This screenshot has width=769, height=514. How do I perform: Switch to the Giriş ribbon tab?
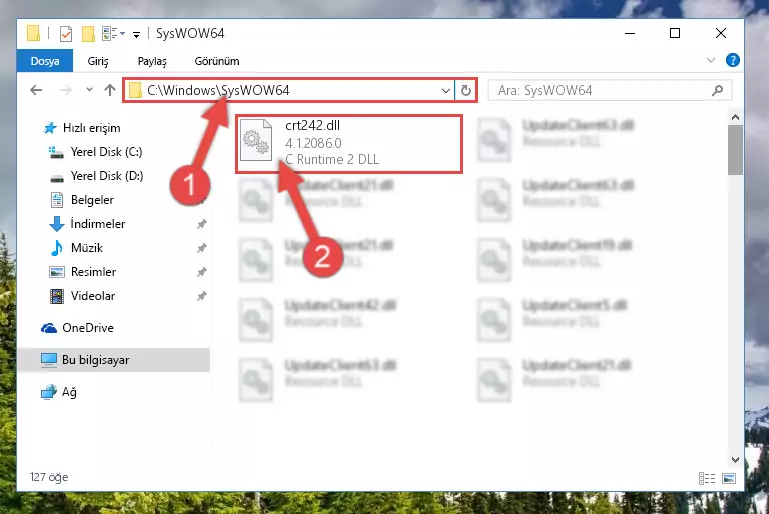(x=98, y=61)
